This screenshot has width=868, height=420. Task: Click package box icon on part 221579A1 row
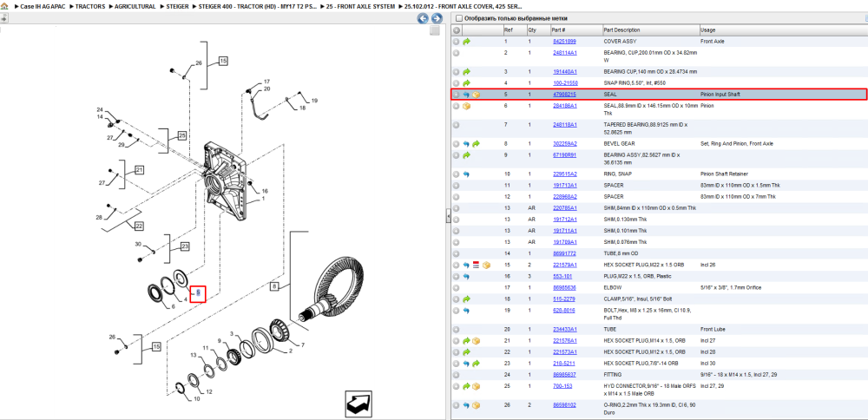pyautogui.click(x=486, y=265)
